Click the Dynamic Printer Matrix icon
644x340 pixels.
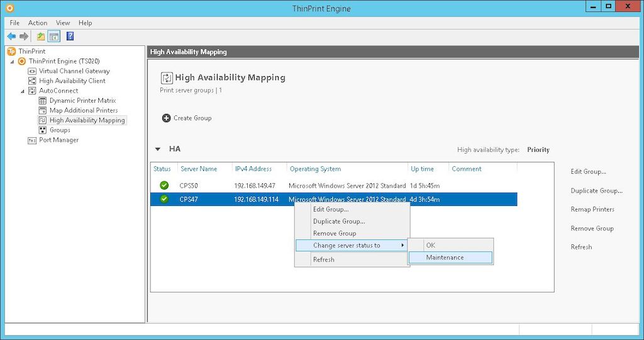tap(42, 101)
